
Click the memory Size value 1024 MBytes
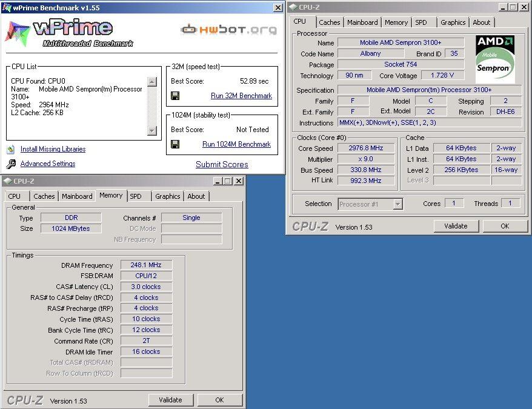coord(71,228)
